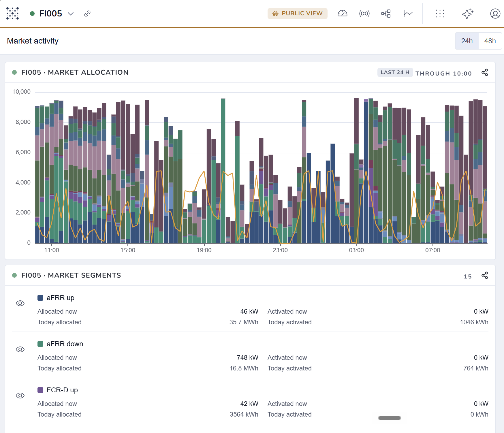The height and width of the screenshot is (433, 504).
Task: Click the 03:00 label on chart axis
Action: tap(356, 250)
